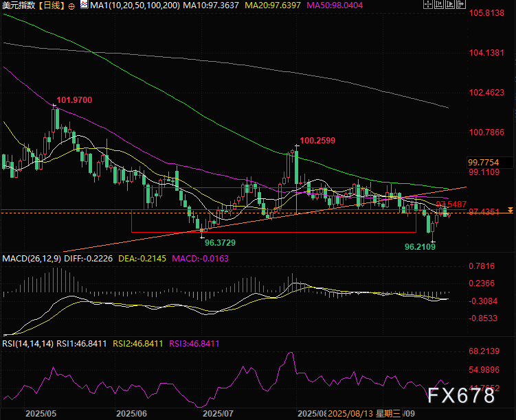Open MA1(10,20,50,100,200) indicator settings
The image size is (516, 420).
128,5
